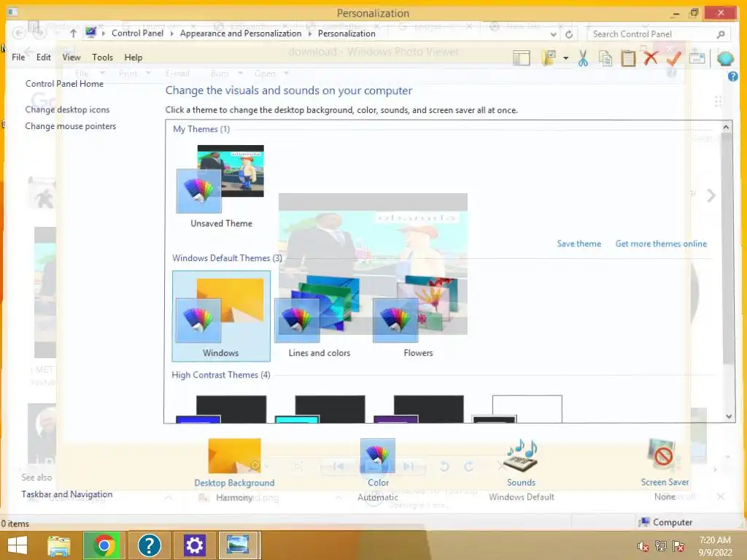Select the Lines and colors theme
This screenshot has width=747, height=560.
click(320, 316)
